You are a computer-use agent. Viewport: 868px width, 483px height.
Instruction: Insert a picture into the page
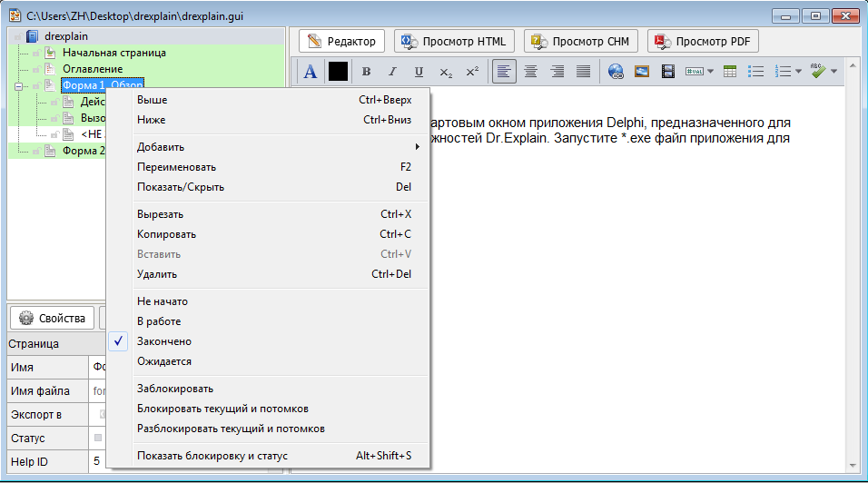[x=642, y=72]
